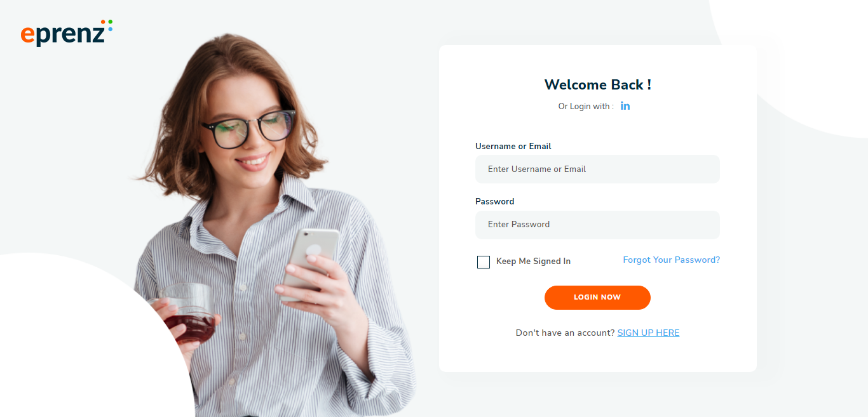Click the Don't have an account? text

pos(565,333)
